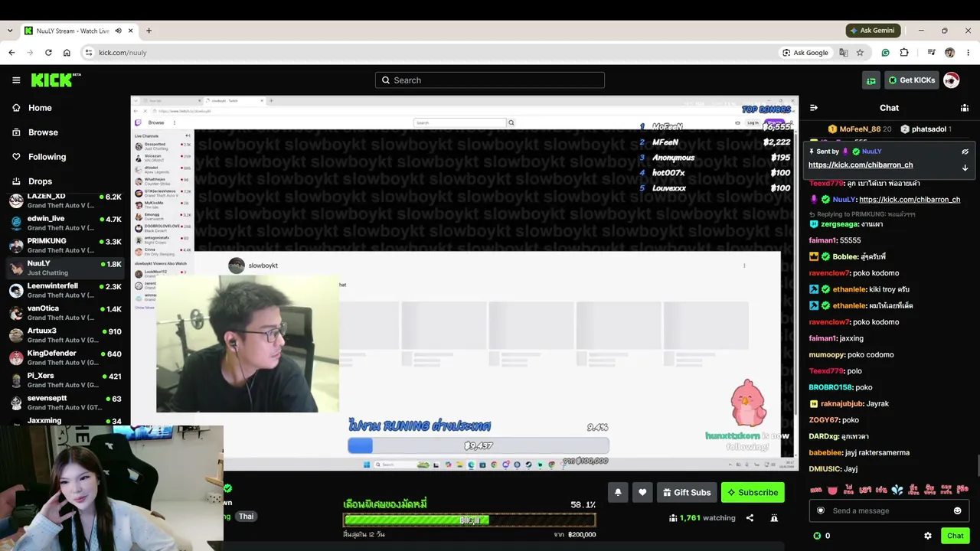The height and width of the screenshot is (551, 980).
Task: Open the Extensions puzzle icon
Action: coord(904,53)
